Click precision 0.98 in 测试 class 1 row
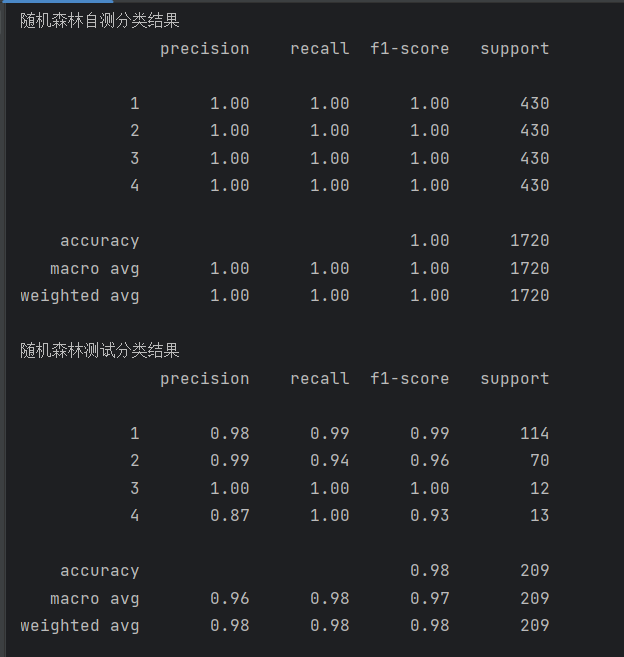The height and width of the screenshot is (657, 624). (230, 434)
